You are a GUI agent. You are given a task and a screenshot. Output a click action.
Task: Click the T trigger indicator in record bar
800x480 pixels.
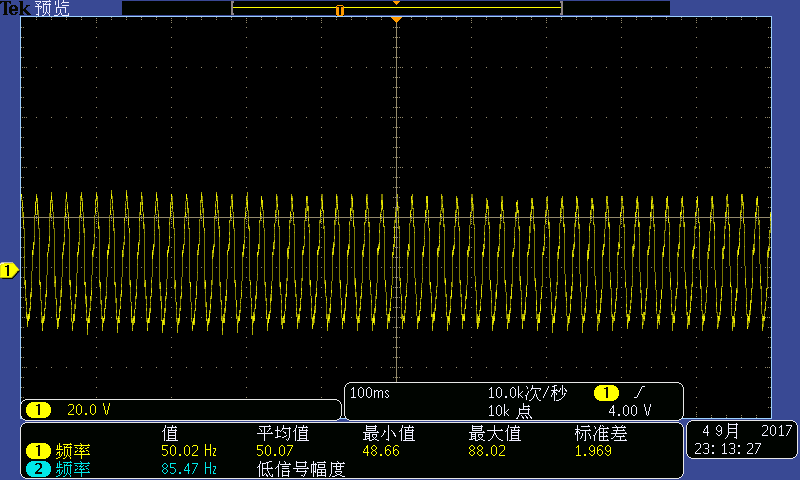click(340, 10)
